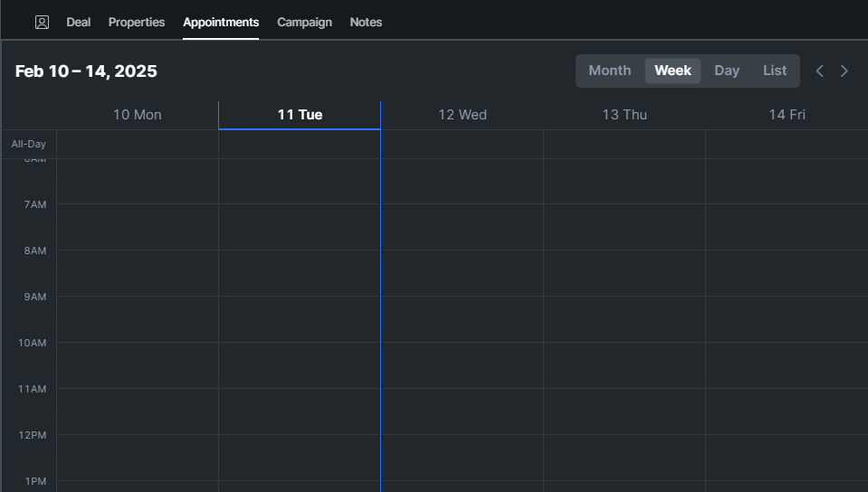Click the contact profile icon
868x492 pixels.
point(42,22)
